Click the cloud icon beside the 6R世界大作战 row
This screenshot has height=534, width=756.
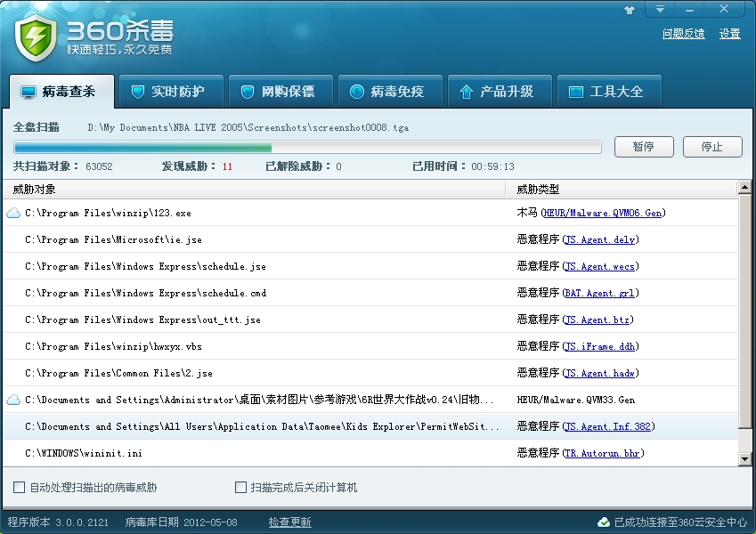pyautogui.click(x=13, y=400)
